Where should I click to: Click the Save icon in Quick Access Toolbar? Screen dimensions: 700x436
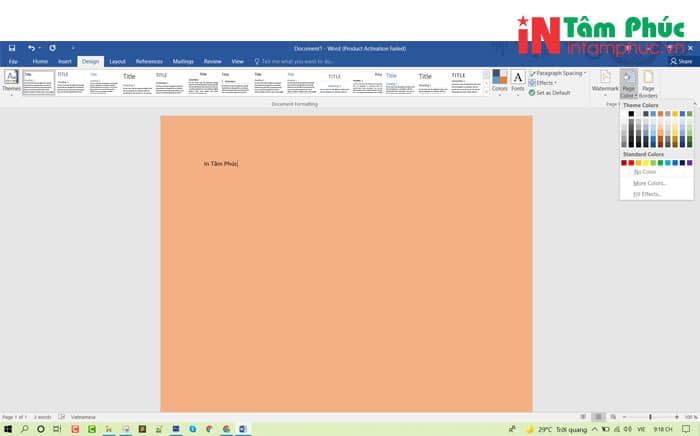[12, 48]
